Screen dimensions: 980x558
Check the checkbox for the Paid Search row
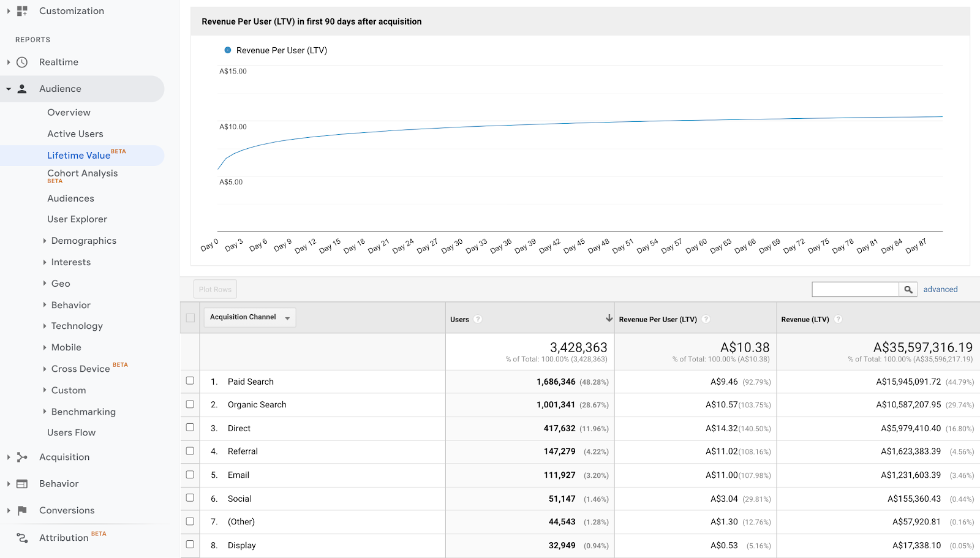190,381
